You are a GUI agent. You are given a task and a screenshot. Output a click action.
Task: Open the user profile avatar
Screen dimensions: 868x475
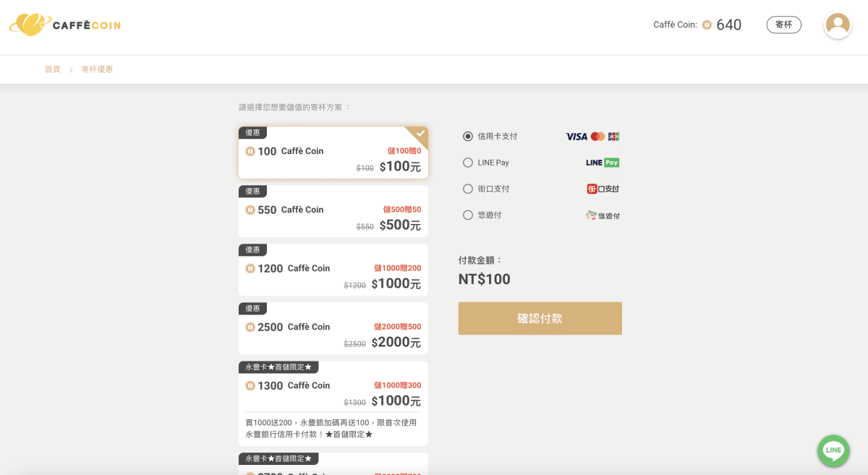pos(838,25)
